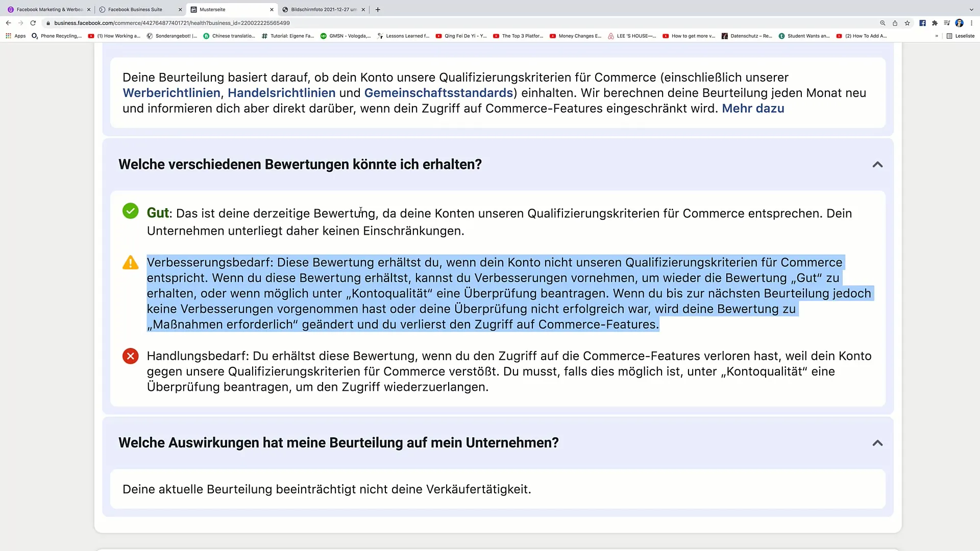This screenshot has height=551, width=980.
Task: Collapse the 'Welche verschiedenen Bewertungen' section
Action: (877, 164)
